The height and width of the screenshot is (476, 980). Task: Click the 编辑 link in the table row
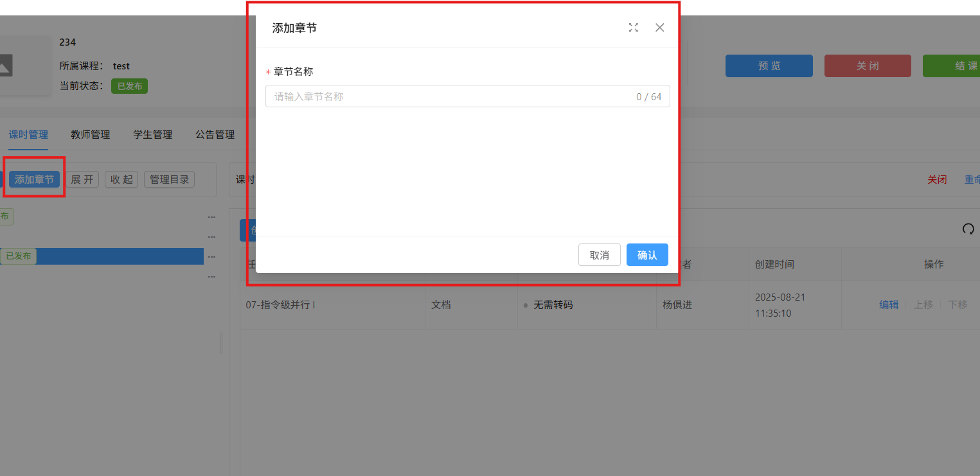click(889, 304)
